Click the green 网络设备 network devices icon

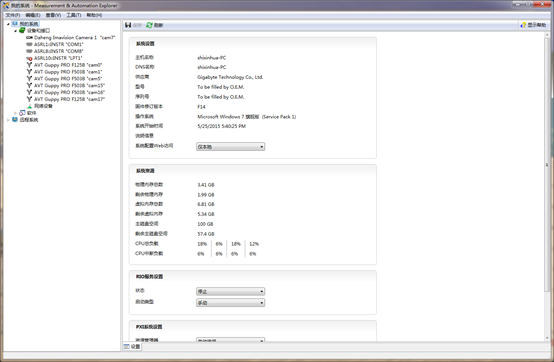click(x=29, y=106)
